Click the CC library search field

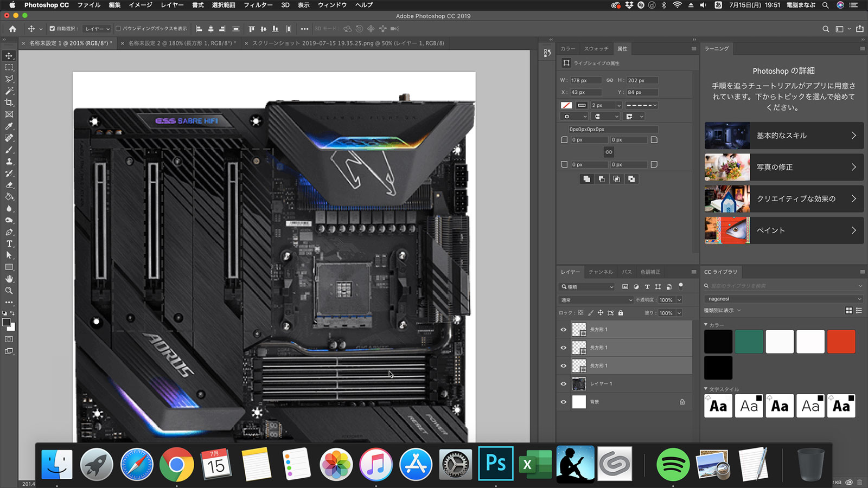click(x=784, y=286)
